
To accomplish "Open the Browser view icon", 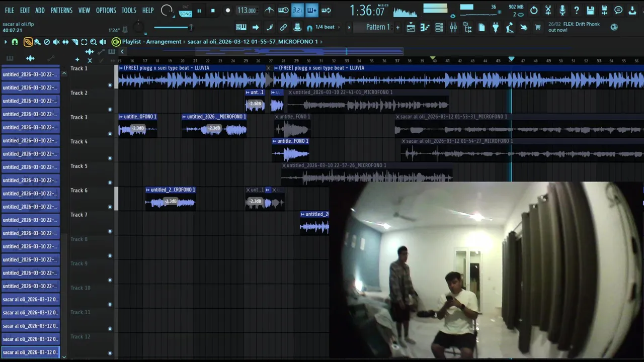I will pos(467,28).
